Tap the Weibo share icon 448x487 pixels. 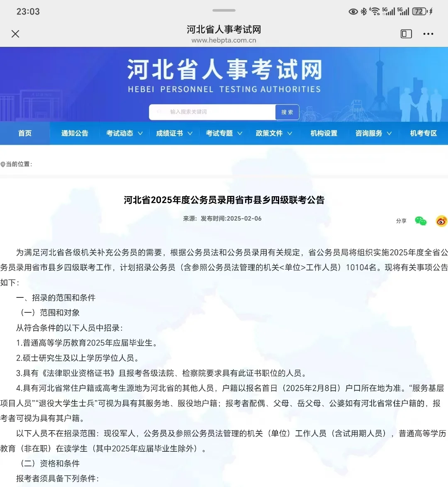[x=441, y=221]
